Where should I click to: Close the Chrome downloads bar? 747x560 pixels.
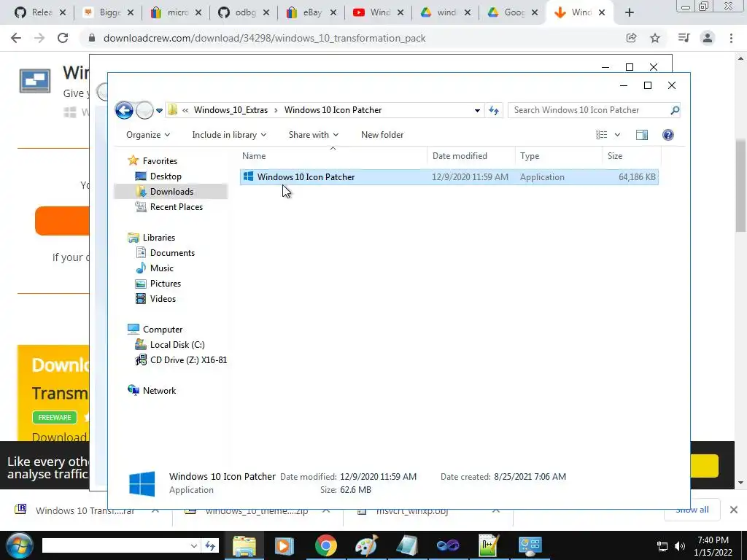pyautogui.click(x=734, y=510)
